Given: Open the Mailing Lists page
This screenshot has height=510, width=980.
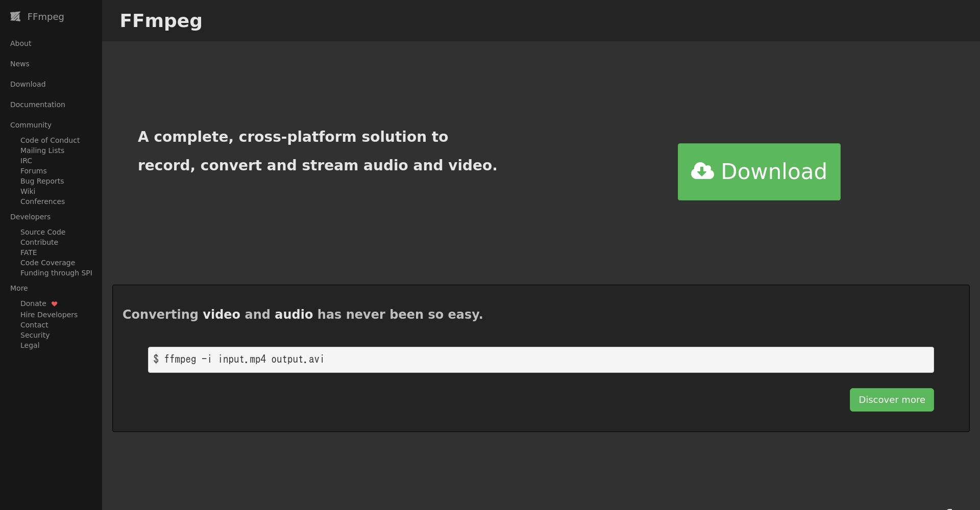Looking at the screenshot, I should (42, 150).
